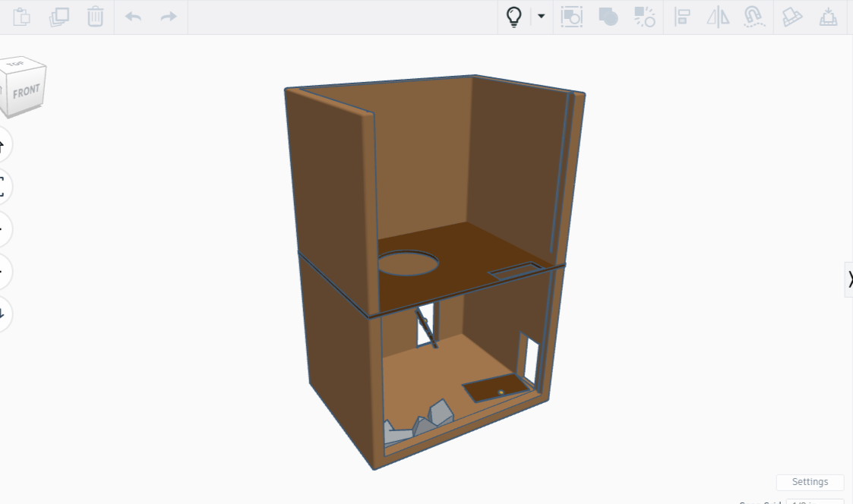Viewport: 853px width, 504px height.
Task: Select the TOP face of the view cube
Action: (x=17, y=65)
